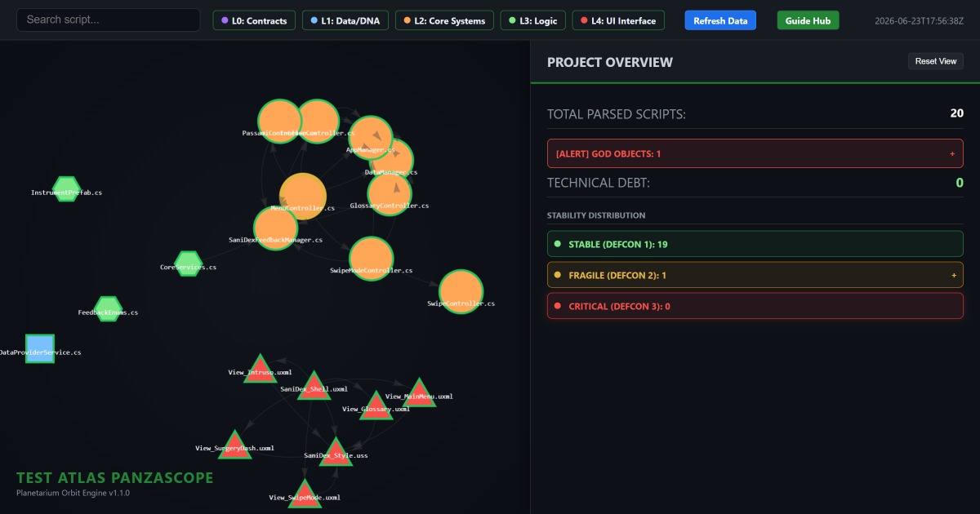Click the Total Parsed Scripts count 20
The image size is (980, 514).
pos(956,113)
